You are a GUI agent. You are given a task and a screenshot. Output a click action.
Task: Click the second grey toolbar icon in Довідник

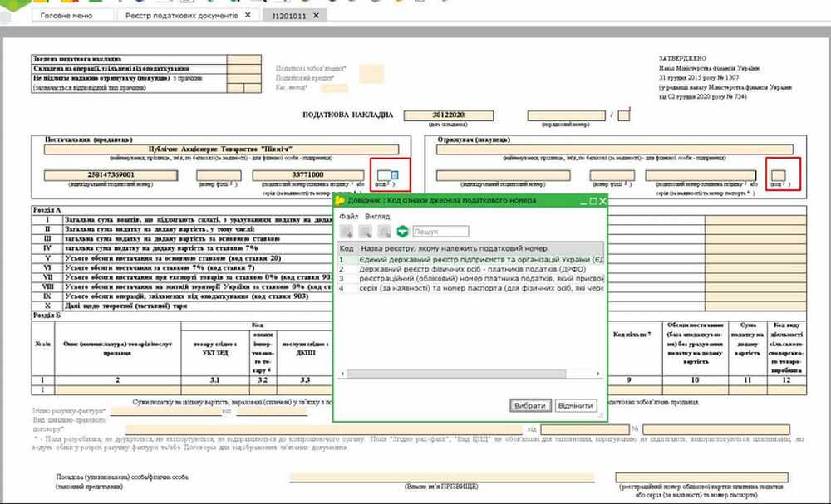366,232
